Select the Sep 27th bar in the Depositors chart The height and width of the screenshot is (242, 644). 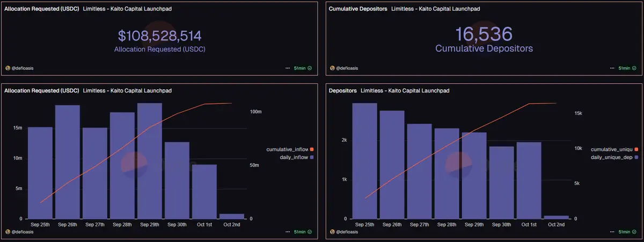[x=420, y=172]
